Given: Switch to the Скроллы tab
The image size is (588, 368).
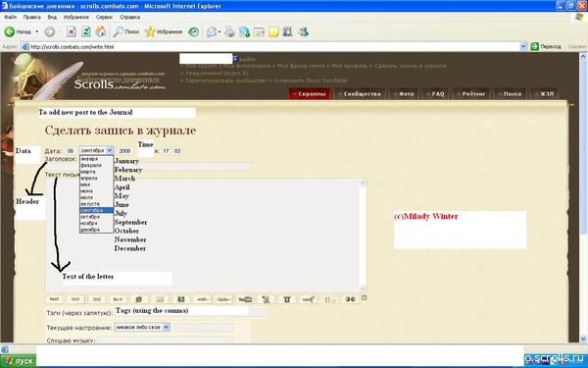Looking at the screenshot, I should pos(310,94).
